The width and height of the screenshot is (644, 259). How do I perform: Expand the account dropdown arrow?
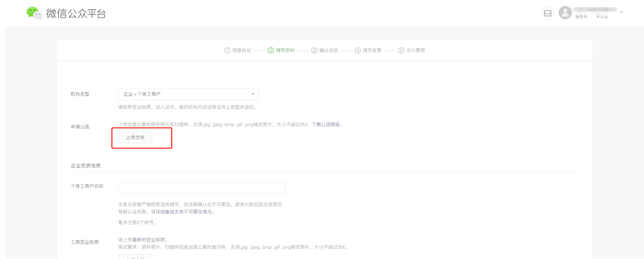[x=621, y=12]
